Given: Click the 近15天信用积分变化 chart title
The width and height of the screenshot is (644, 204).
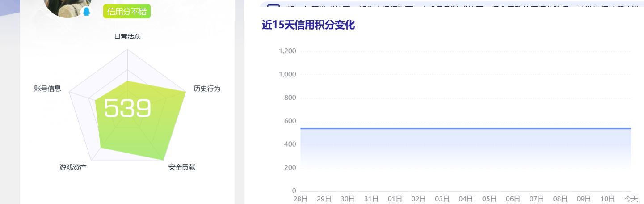Looking at the screenshot, I should tap(308, 25).
